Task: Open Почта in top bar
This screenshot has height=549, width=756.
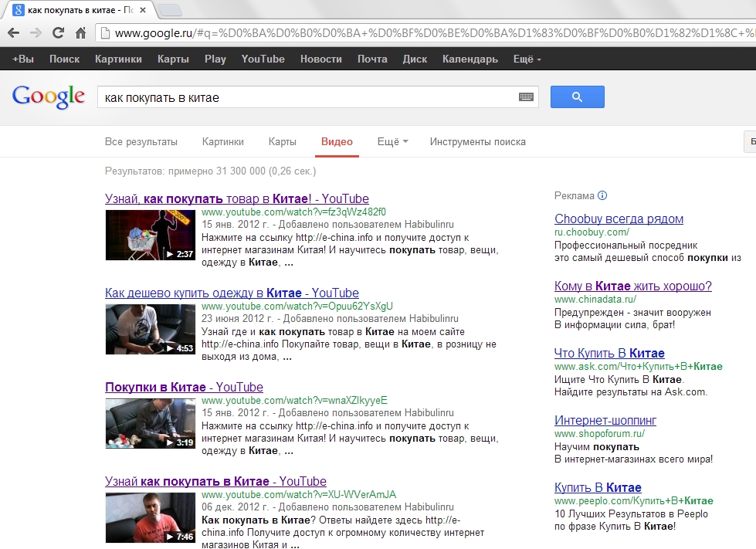Action: [x=372, y=59]
